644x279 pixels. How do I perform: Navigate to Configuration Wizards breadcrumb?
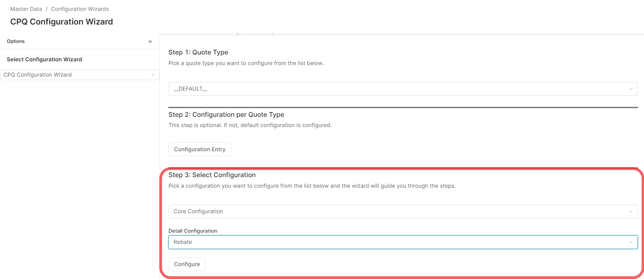pyautogui.click(x=80, y=9)
